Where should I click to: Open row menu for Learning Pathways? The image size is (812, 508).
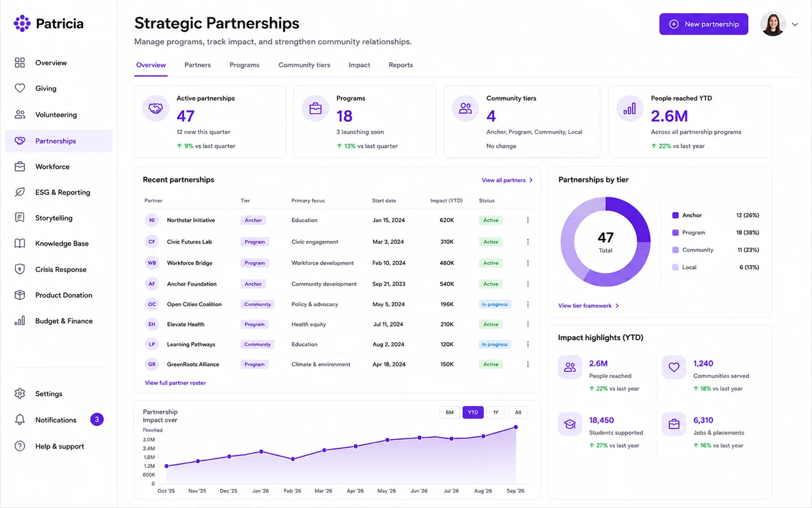[528, 344]
